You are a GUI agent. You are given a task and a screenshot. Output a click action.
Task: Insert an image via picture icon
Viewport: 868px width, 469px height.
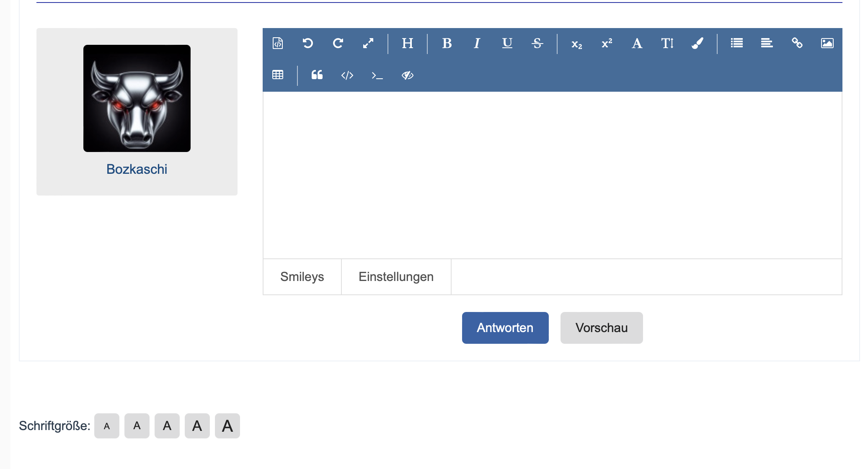(827, 43)
